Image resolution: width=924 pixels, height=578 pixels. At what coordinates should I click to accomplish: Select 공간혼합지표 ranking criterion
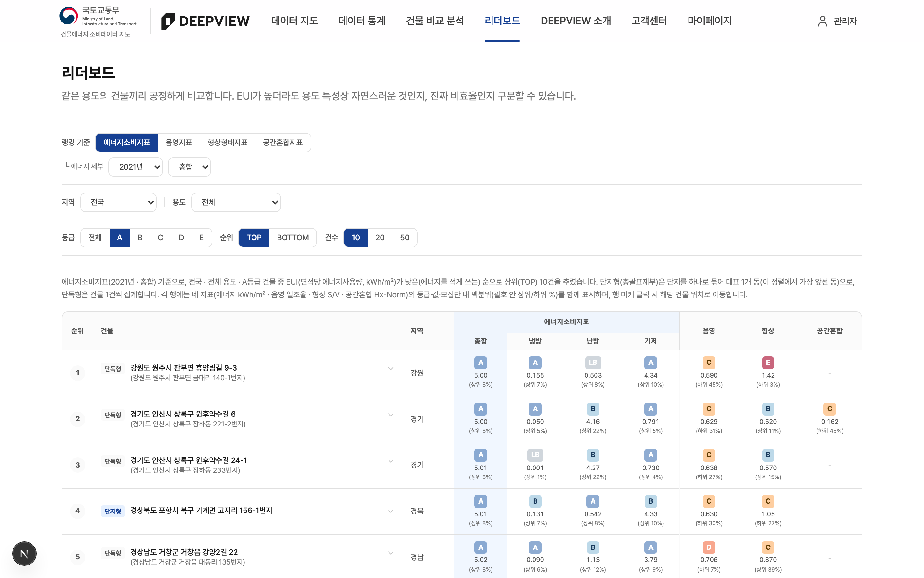(283, 143)
